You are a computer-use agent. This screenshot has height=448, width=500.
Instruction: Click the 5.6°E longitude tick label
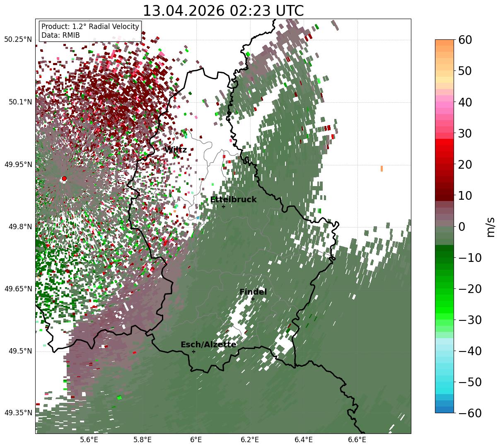[89, 440]
